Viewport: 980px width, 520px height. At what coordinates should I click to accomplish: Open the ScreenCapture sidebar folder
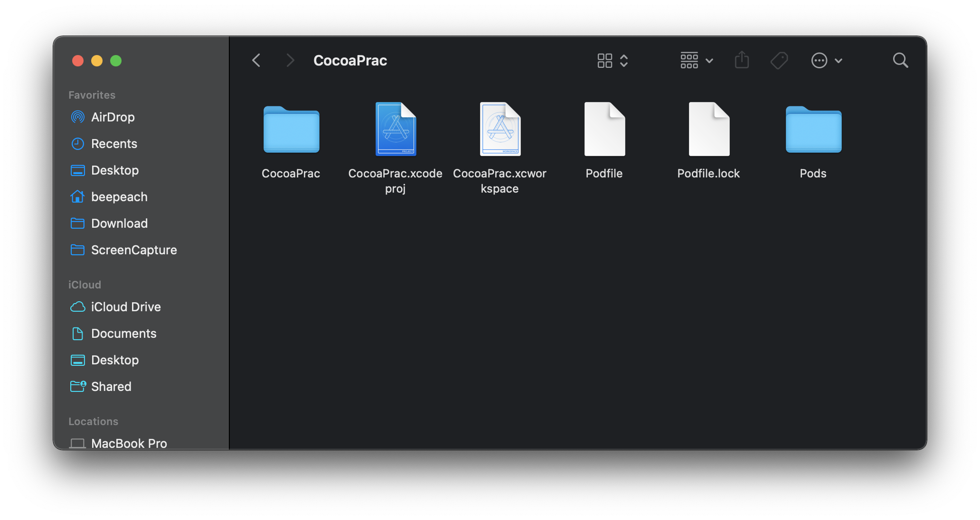[134, 250]
